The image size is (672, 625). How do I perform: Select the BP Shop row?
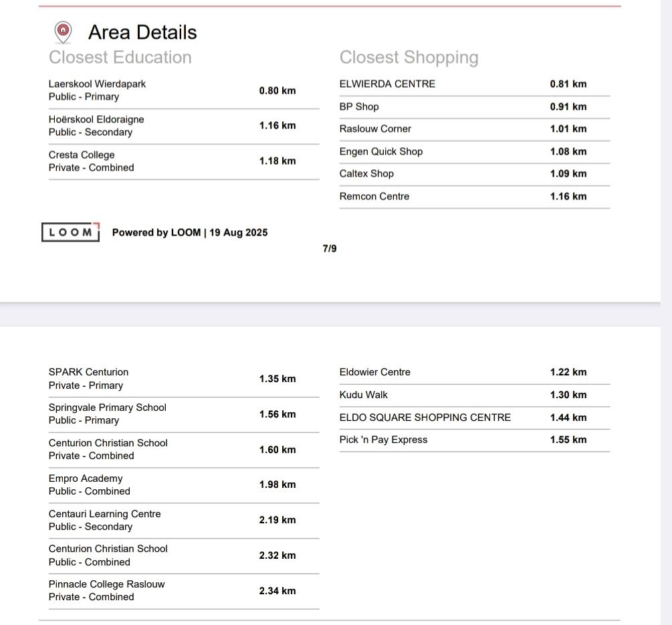pos(475,107)
